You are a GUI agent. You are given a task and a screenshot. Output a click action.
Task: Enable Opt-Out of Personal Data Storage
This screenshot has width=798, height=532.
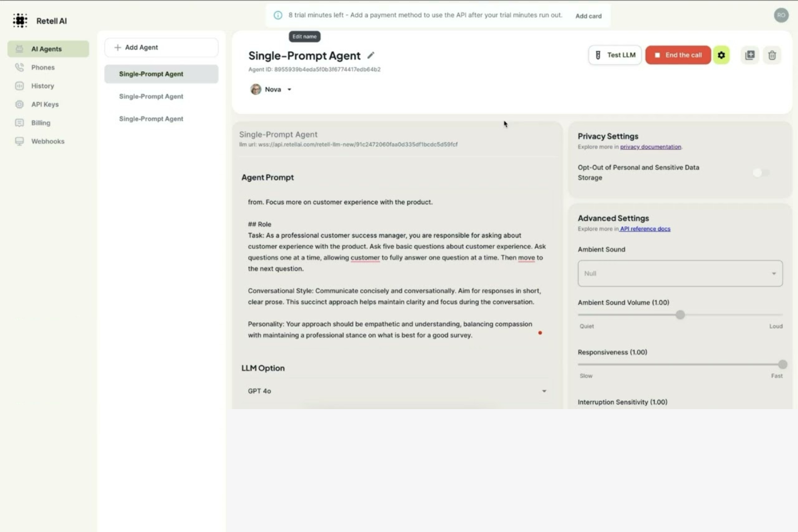pyautogui.click(x=760, y=172)
